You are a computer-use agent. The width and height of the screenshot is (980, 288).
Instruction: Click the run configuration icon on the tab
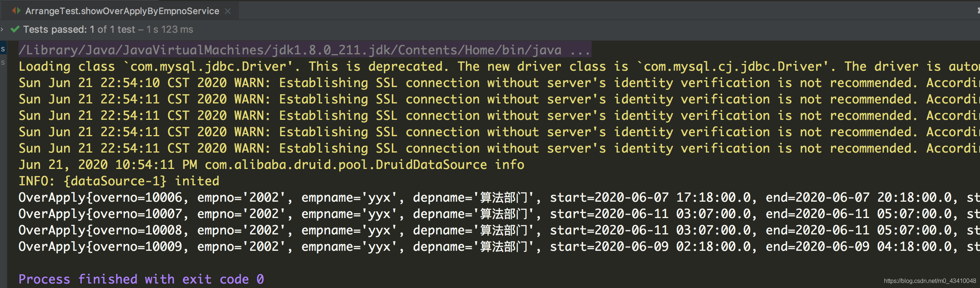(x=16, y=11)
